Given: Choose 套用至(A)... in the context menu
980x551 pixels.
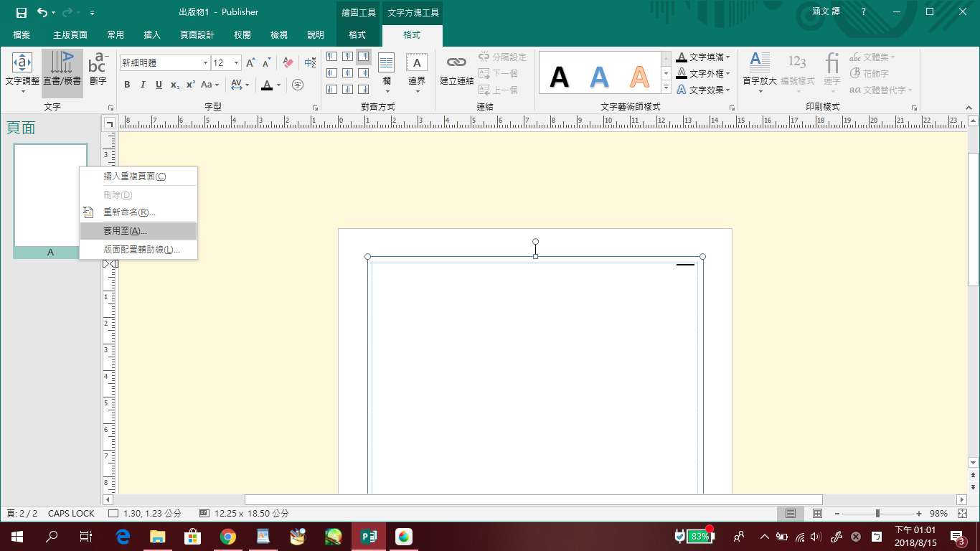Looking at the screenshot, I should (x=125, y=231).
